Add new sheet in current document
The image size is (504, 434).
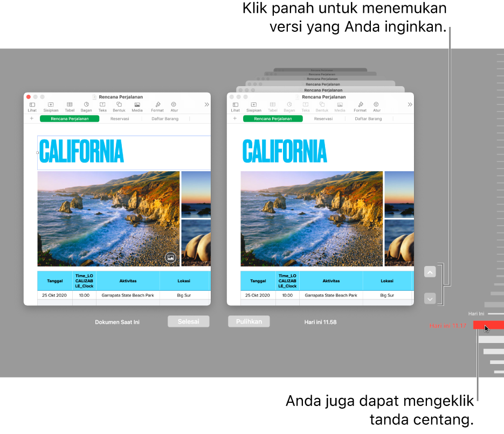[31, 118]
